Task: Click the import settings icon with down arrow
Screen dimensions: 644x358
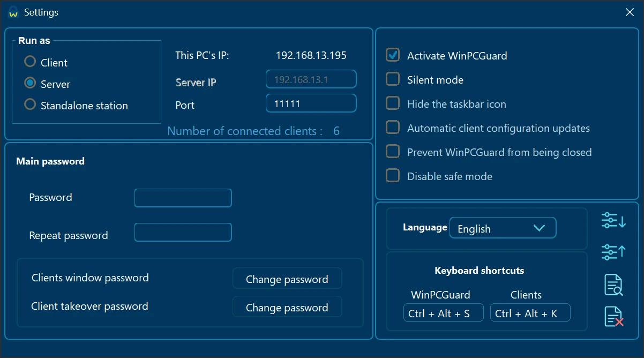Action: tap(613, 220)
